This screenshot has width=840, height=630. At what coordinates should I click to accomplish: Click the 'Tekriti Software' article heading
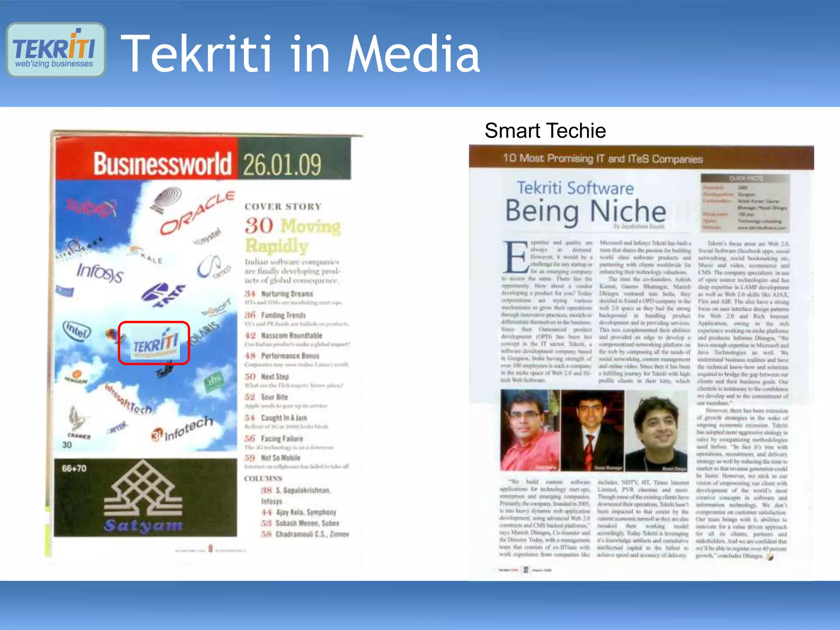tap(575, 188)
